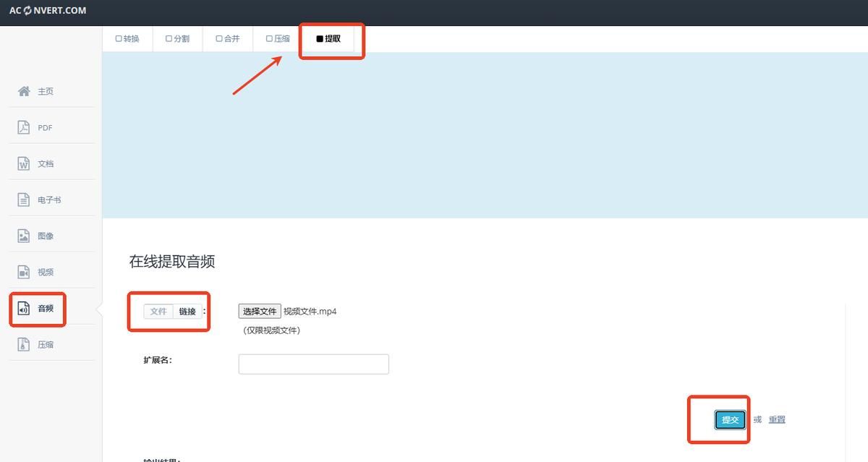Click the audio speaker icon for 音频
868x462 pixels.
(24, 308)
